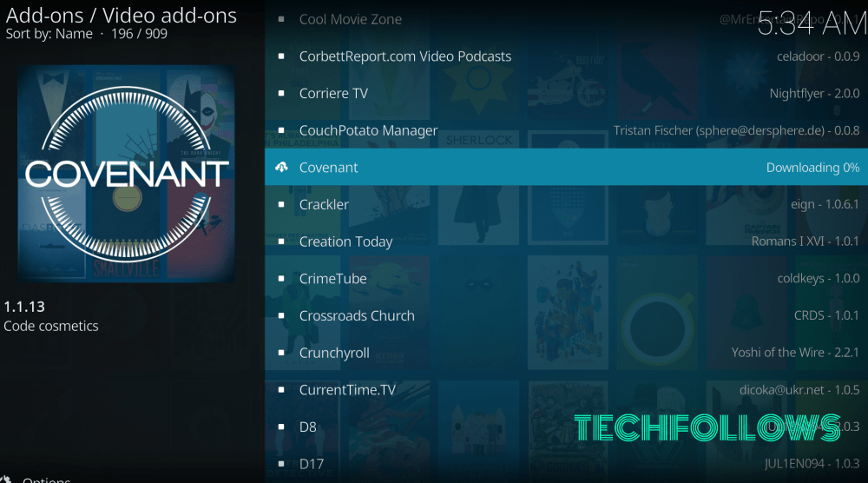Click the Options button at bottom left
The width and height of the screenshot is (868, 483).
pyautogui.click(x=47, y=480)
